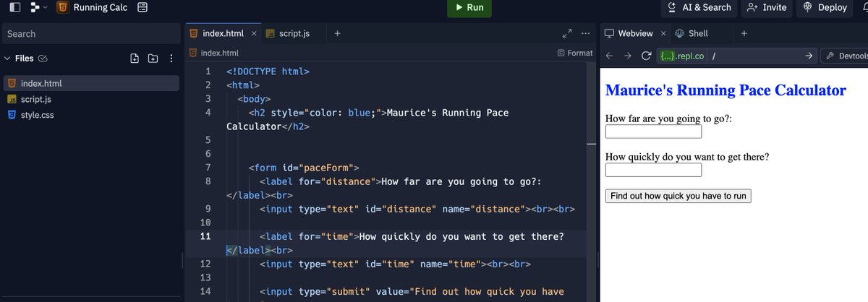Screen dimensions: 868x302
Task: Format the code with the Format button
Action: point(576,53)
